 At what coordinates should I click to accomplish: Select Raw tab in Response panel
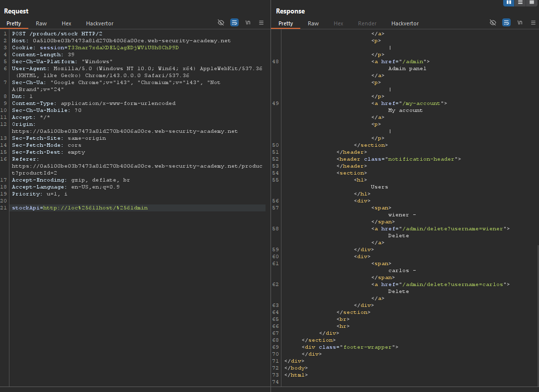tap(313, 23)
